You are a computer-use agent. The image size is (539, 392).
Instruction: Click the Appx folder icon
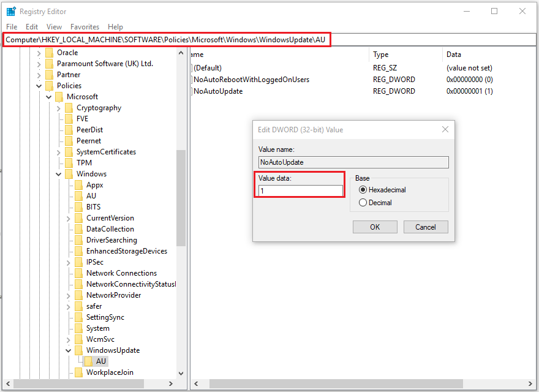[x=79, y=185]
